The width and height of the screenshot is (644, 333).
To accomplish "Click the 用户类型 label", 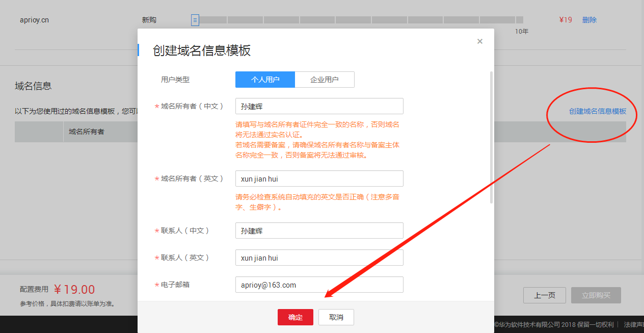I will tap(175, 80).
